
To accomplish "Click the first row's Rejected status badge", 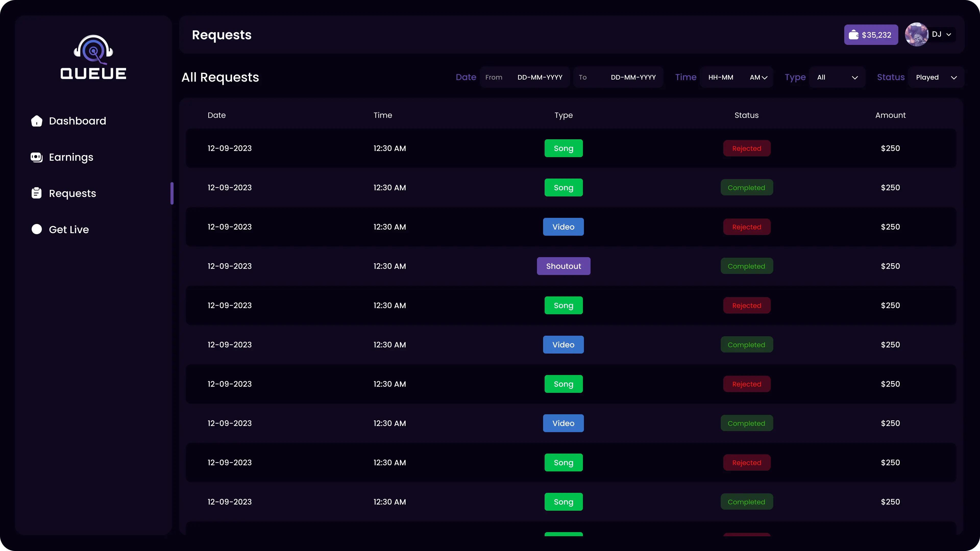I will (746, 148).
